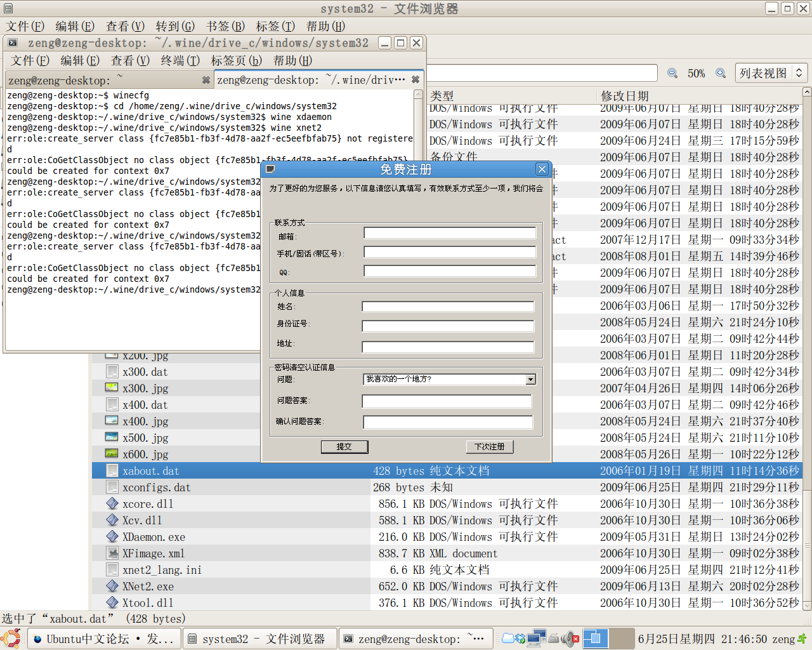Click the 地址 address input field
Image resolution: width=812 pixels, height=650 pixels.
pos(448,347)
